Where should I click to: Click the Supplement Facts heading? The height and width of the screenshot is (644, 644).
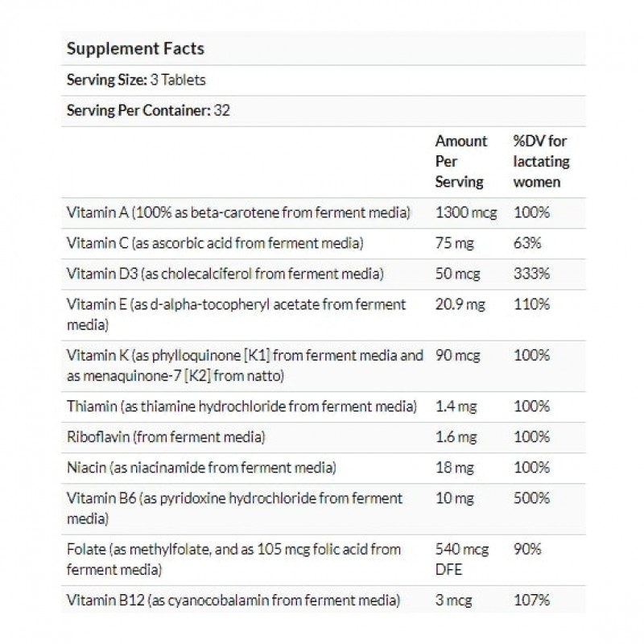pos(135,48)
